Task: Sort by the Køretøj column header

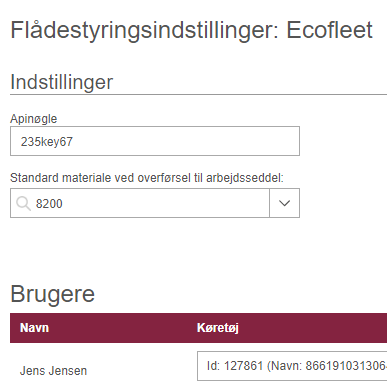Action: (x=218, y=328)
